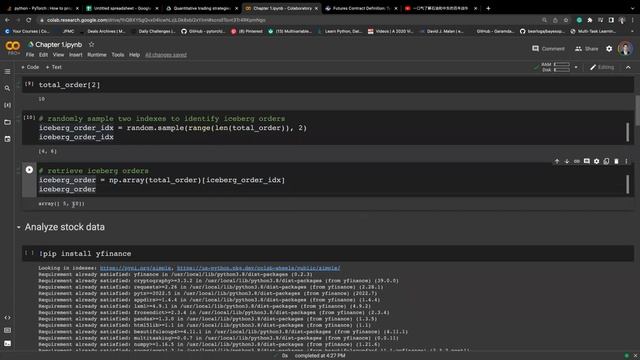Reload the browser page
This screenshot has height=360, width=640.
pyautogui.click(x=28, y=20)
